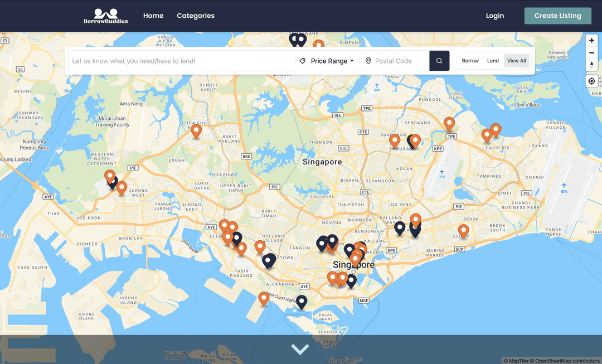Select the navy marker above Pulau Brani
Screen dimensions: 602x364
(x=302, y=302)
